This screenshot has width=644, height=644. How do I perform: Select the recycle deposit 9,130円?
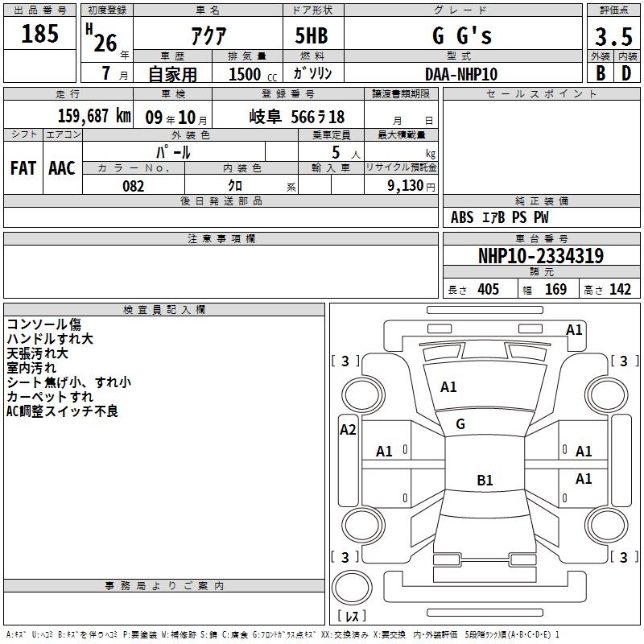411,186
